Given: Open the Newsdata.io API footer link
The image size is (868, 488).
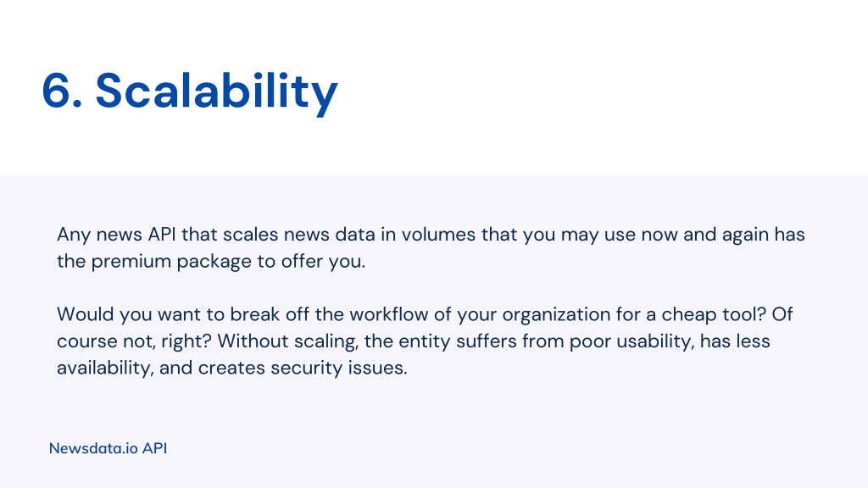Looking at the screenshot, I should click(x=108, y=448).
